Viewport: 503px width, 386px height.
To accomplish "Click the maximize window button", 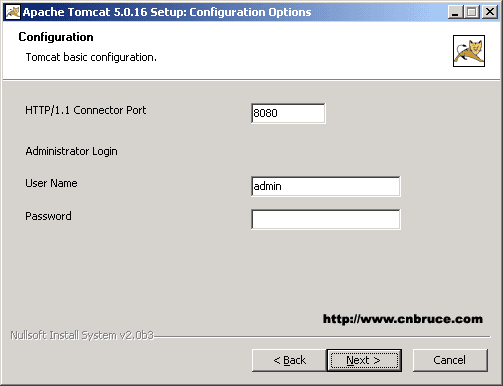I will tap(472, 12).
